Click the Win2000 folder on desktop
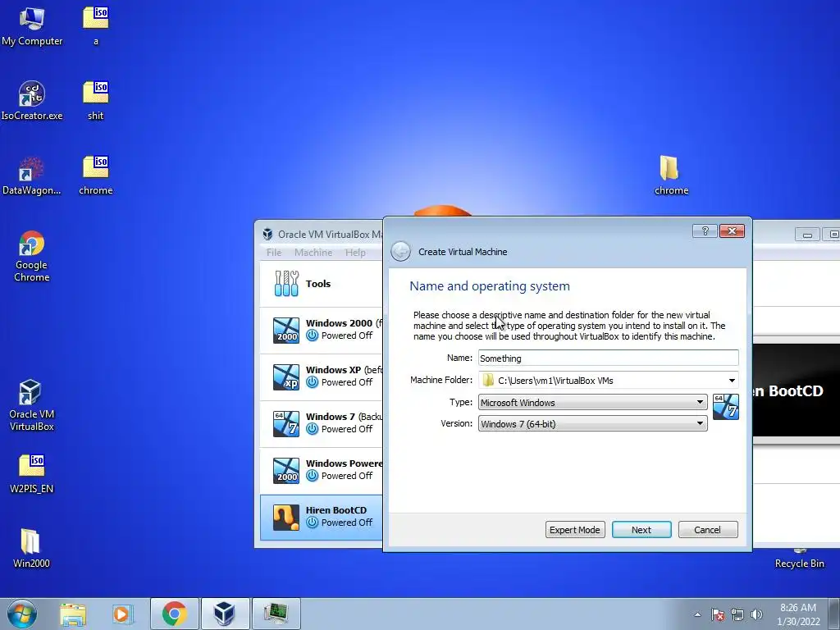The width and height of the screenshot is (840, 630). pyautogui.click(x=31, y=549)
